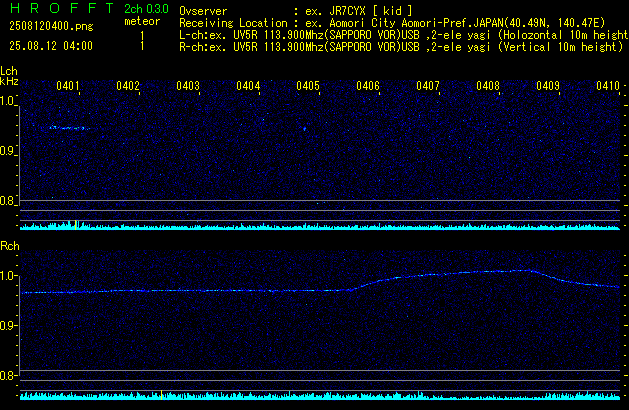Click the Rch channel label
Image resolution: width=629 pixels, height=410 pixels.
click(10, 246)
